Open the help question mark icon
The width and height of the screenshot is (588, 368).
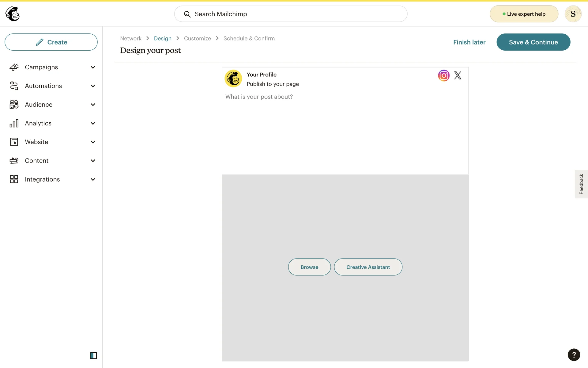(574, 355)
